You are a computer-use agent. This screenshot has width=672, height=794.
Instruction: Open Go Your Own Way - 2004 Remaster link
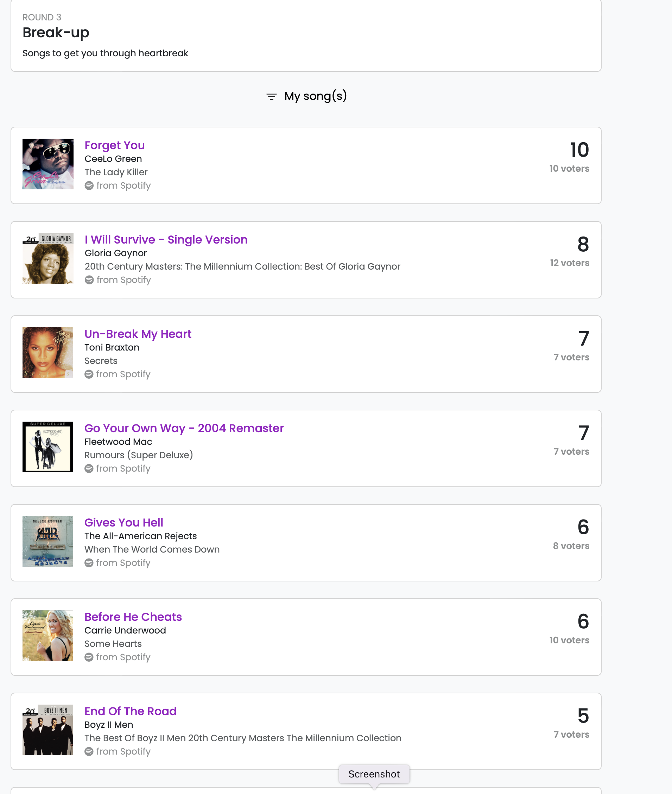pyautogui.click(x=184, y=428)
